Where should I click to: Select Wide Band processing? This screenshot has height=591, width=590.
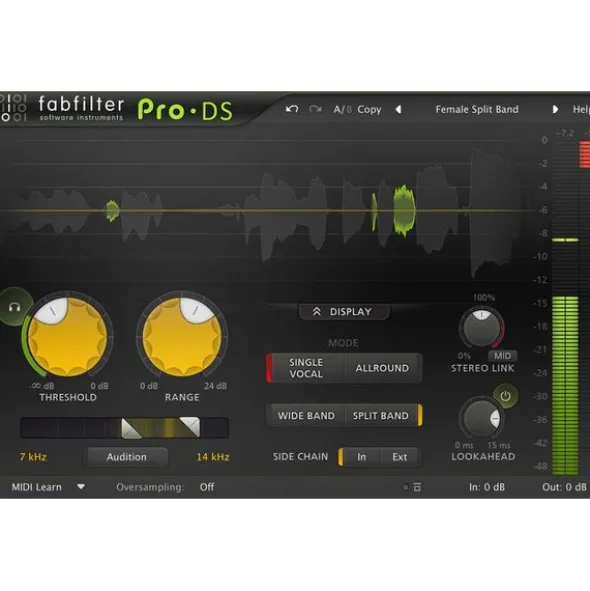click(x=306, y=415)
